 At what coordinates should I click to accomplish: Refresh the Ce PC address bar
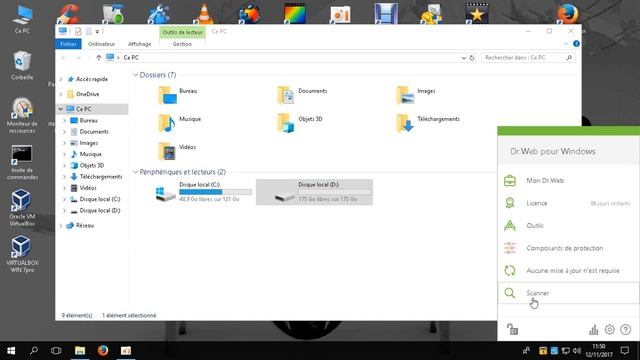click(472, 58)
